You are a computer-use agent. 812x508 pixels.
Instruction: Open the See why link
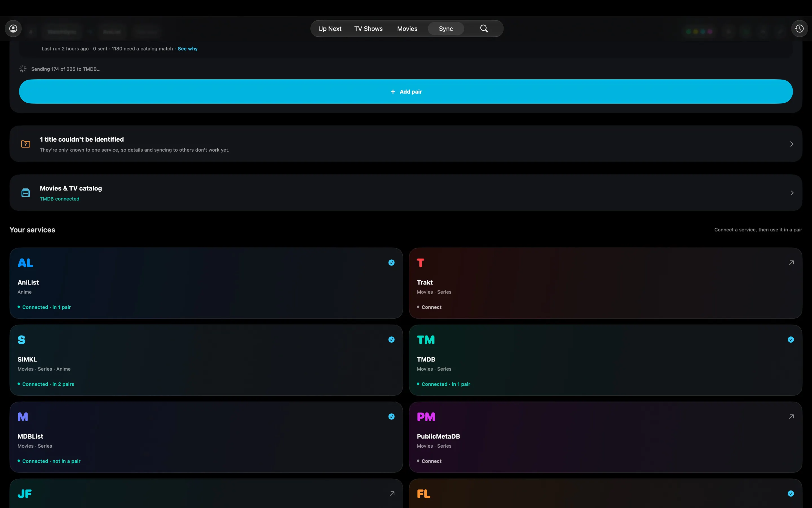point(187,49)
